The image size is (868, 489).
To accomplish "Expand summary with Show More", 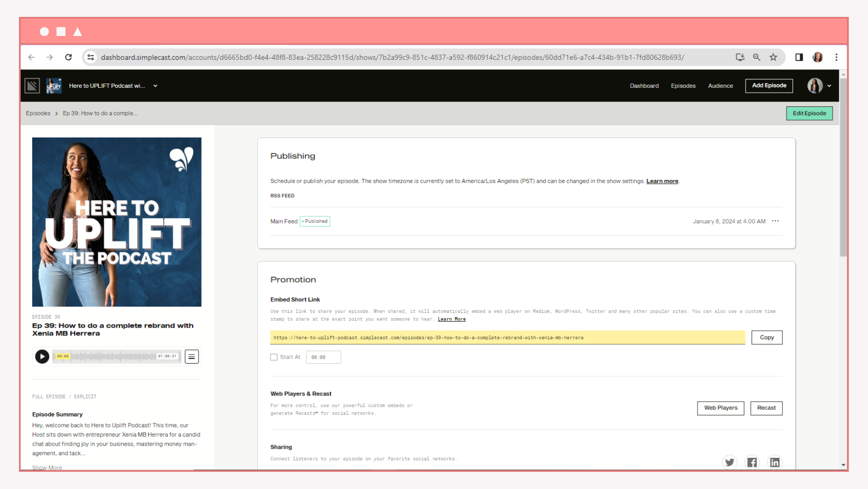I will point(47,467).
